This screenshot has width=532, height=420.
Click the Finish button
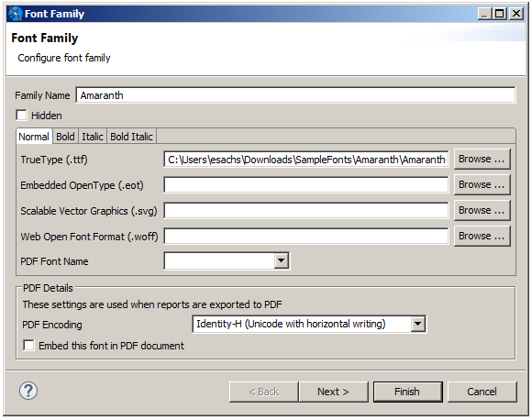(407, 392)
